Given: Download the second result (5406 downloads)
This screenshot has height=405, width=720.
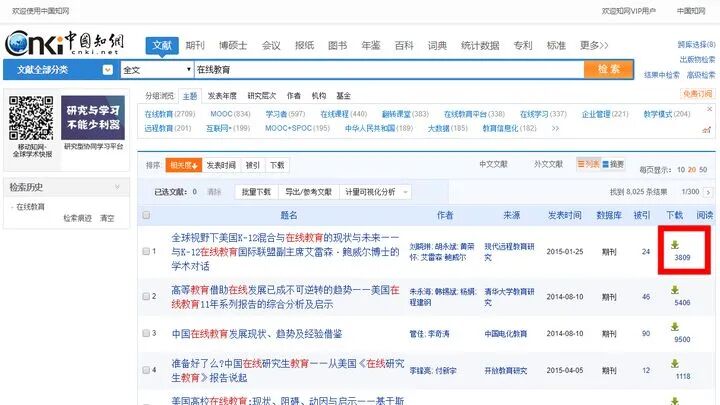Looking at the screenshot, I should 675,290.
